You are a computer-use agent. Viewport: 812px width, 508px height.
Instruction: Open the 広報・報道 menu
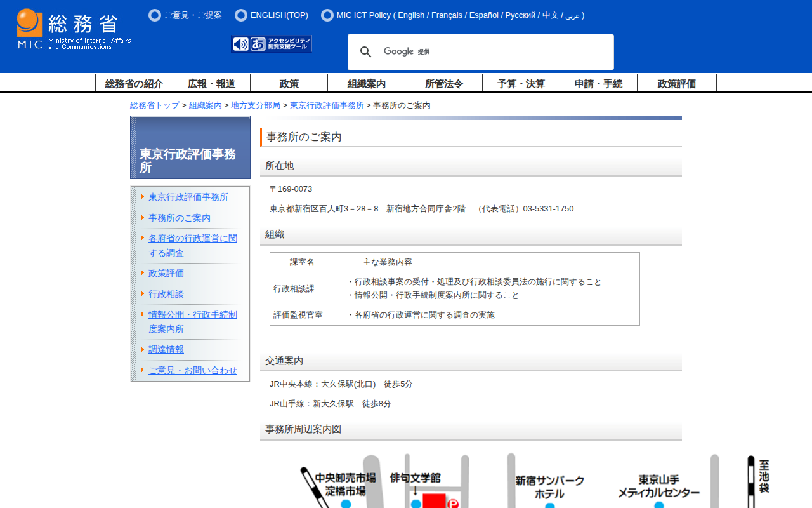(211, 83)
